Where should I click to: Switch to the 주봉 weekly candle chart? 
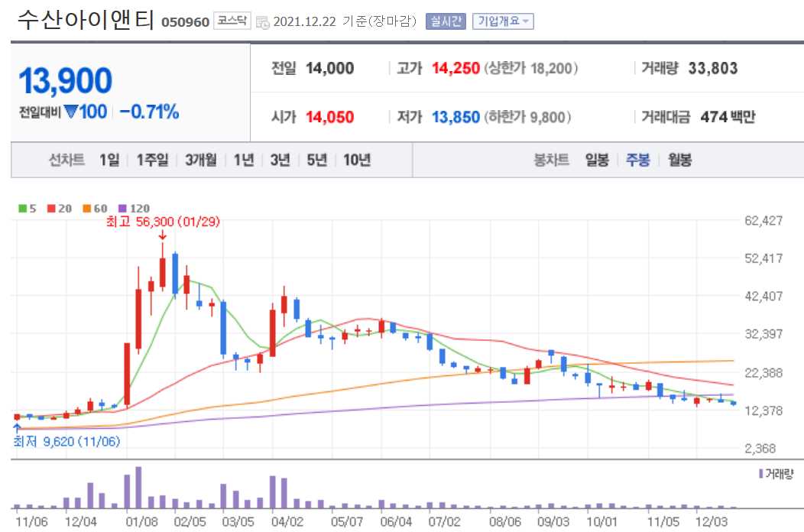coord(638,160)
